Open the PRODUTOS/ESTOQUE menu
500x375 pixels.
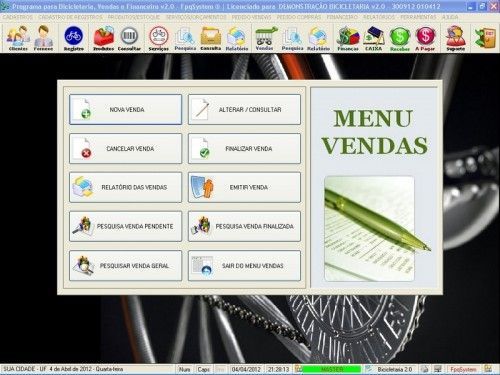click(134, 17)
